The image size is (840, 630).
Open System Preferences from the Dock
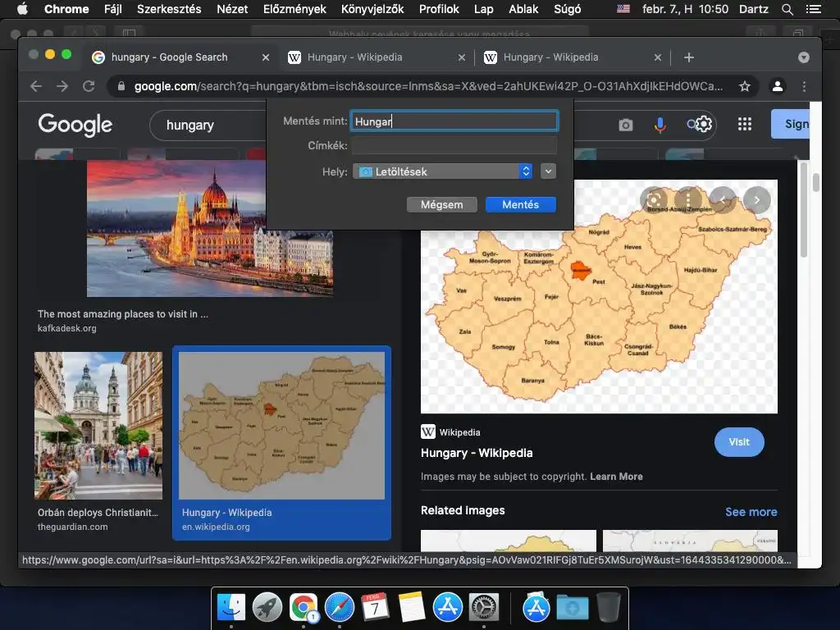[x=484, y=608]
